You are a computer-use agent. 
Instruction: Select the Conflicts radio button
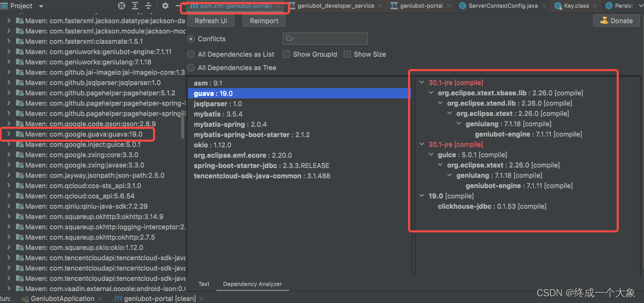(x=191, y=39)
